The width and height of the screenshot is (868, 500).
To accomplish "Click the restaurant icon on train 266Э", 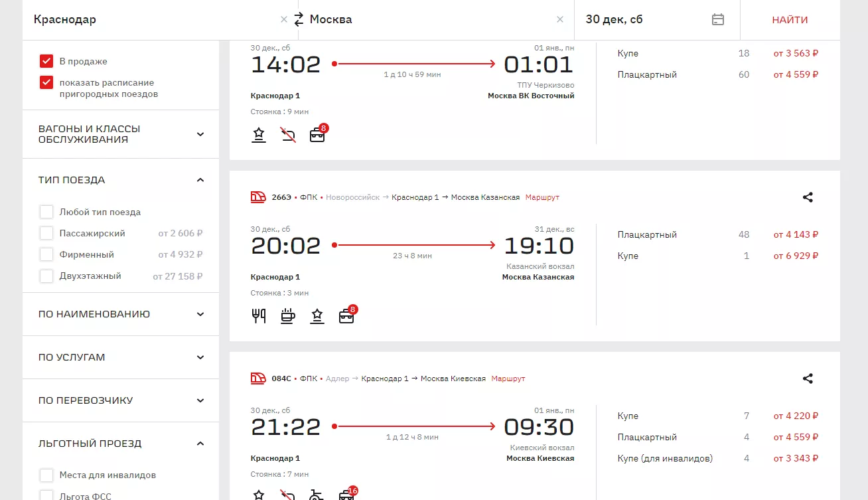I will [x=259, y=315].
